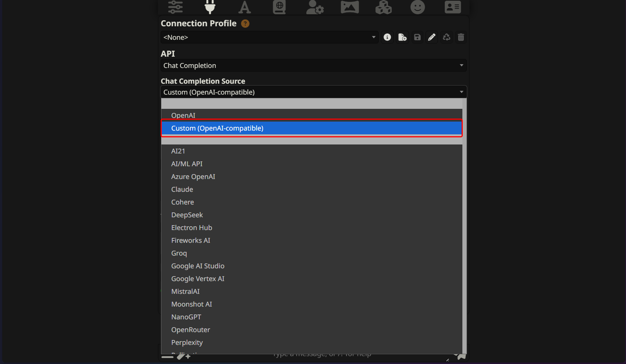The height and width of the screenshot is (364, 626).
Task: Open AI Response Formatting letter icon
Action: pos(245,7)
